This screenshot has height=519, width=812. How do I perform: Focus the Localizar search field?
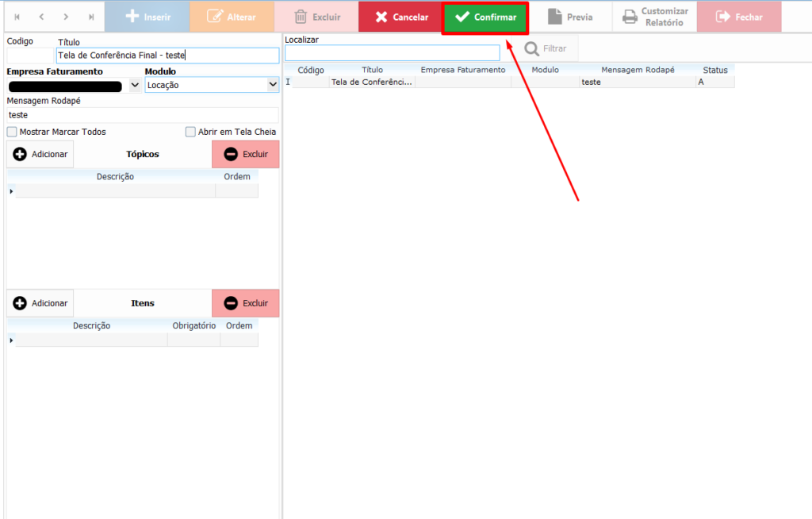[x=392, y=53]
